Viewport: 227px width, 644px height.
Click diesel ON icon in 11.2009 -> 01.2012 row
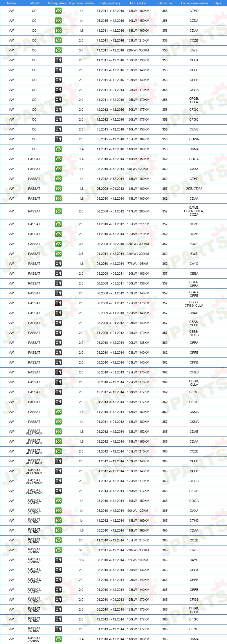click(x=58, y=333)
